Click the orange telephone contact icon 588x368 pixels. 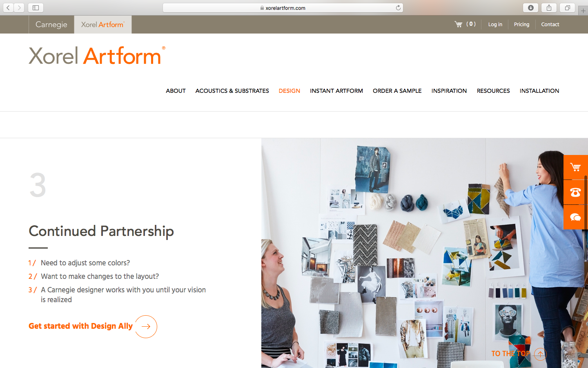[x=575, y=192]
